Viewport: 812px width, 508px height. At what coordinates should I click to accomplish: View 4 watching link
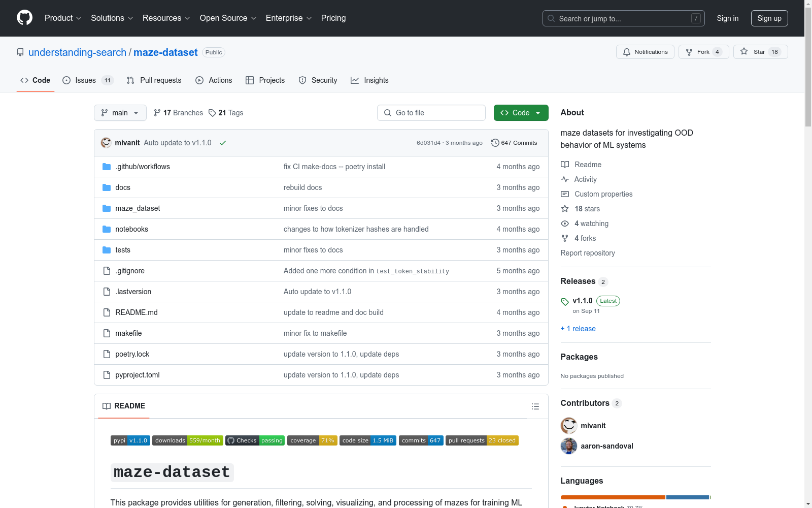coord(585,224)
